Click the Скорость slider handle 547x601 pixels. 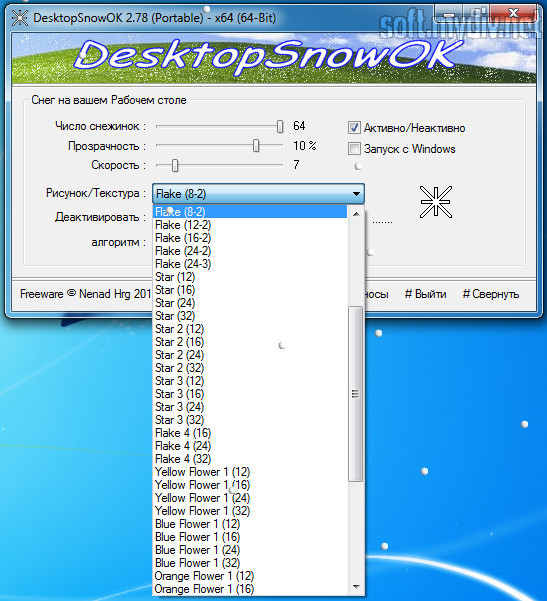coord(175,166)
